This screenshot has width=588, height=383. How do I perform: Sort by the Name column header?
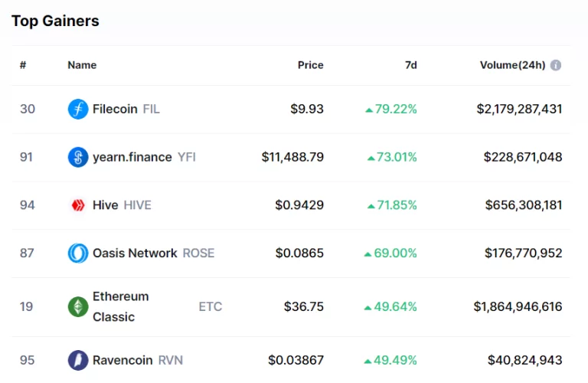(82, 65)
